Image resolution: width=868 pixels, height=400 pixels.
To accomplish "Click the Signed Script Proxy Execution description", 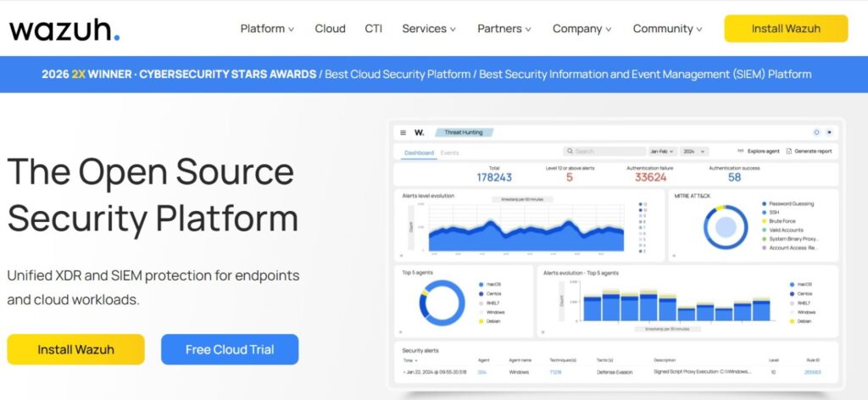I will point(703,372).
